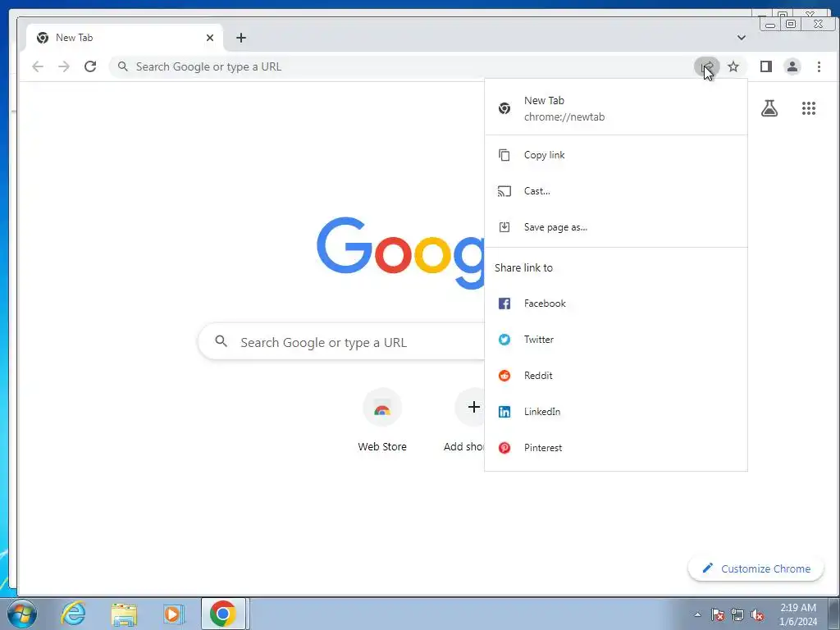Click the Action Center flag tray icon
Image resolution: width=840 pixels, height=630 pixels.
(718, 615)
